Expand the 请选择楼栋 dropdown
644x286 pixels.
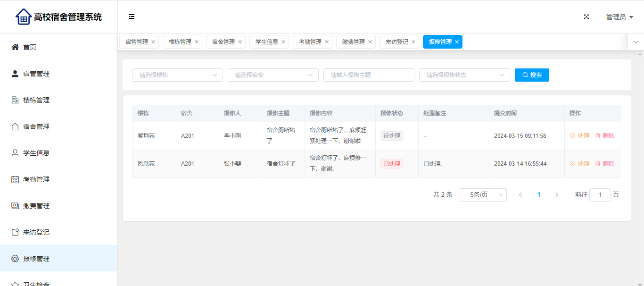(x=177, y=75)
